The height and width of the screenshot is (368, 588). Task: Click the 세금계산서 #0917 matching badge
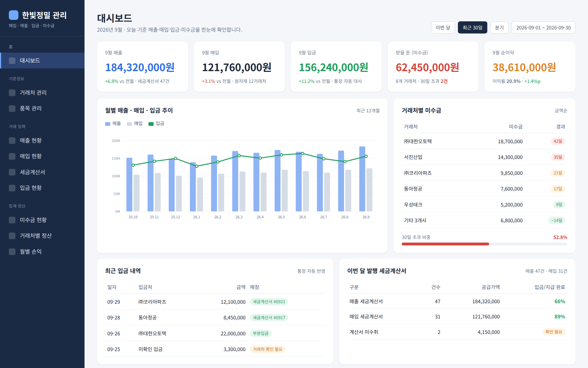269,318
